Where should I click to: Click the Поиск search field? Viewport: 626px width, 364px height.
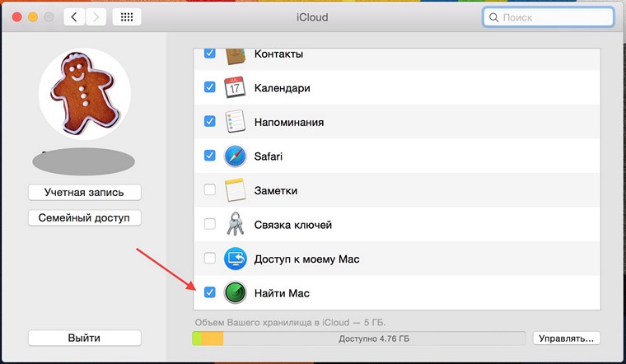pyautogui.click(x=548, y=17)
